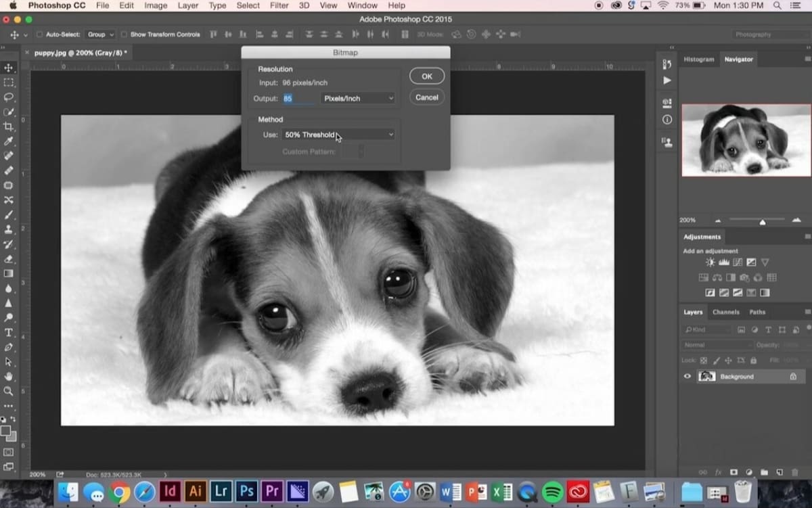This screenshot has width=812, height=508.
Task: Select the Clone Stamp tool
Action: [x=9, y=229]
